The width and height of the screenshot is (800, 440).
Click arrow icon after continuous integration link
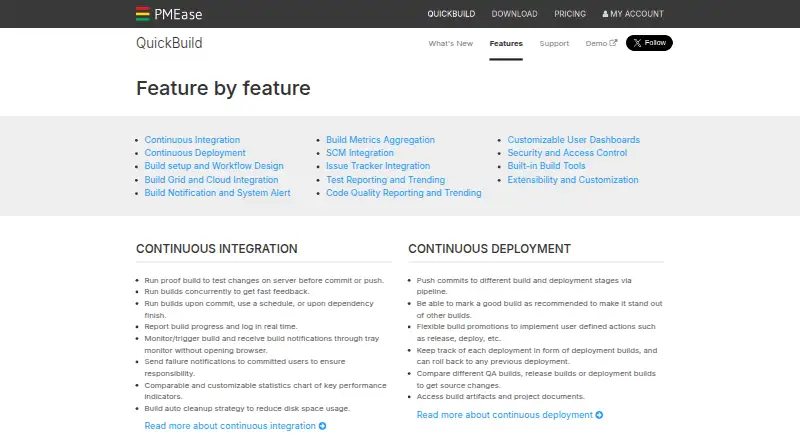click(322, 426)
